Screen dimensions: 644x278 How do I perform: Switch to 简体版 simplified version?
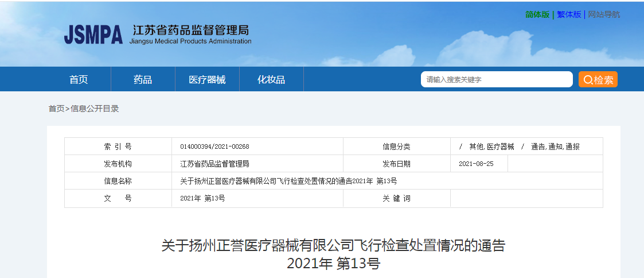(x=537, y=14)
